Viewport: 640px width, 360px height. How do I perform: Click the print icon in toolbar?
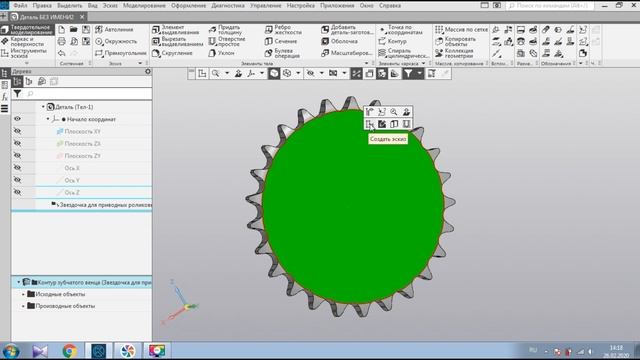tap(62, 41)
